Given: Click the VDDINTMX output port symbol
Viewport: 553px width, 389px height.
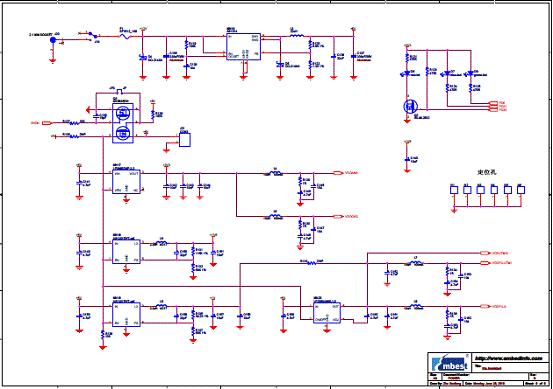Looking at the screenshot, I should [x=486, y=253].
